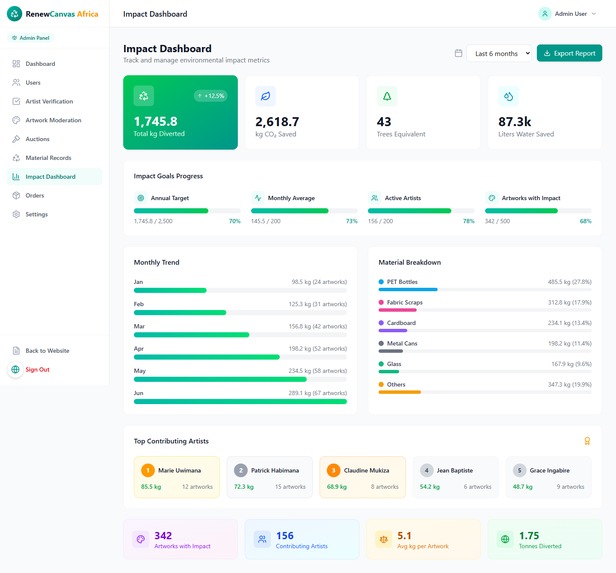The image size is (616, 573).
Task: Click the Back to Website link
Action: coord(47,351)
